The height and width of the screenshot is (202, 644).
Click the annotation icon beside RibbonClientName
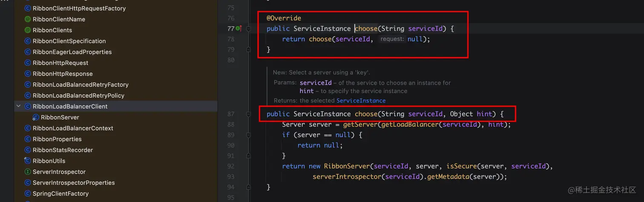point(28,19)
